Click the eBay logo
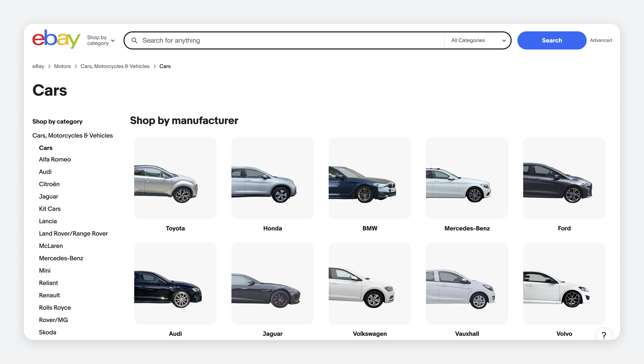This screenshot has width=644, height=364. 56,40
